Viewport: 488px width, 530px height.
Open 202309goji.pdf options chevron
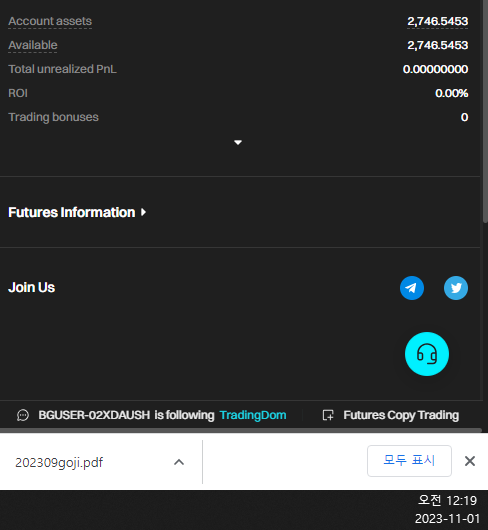point(179,462)
